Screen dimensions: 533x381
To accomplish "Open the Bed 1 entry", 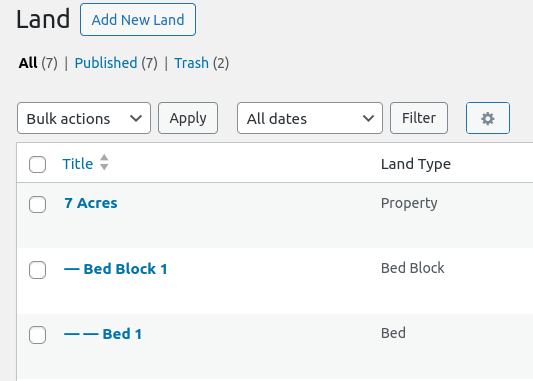I will tap(103, 334).
